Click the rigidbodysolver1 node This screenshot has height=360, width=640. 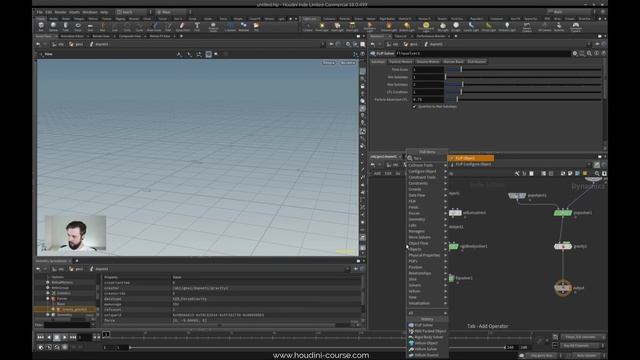(453, 246)
